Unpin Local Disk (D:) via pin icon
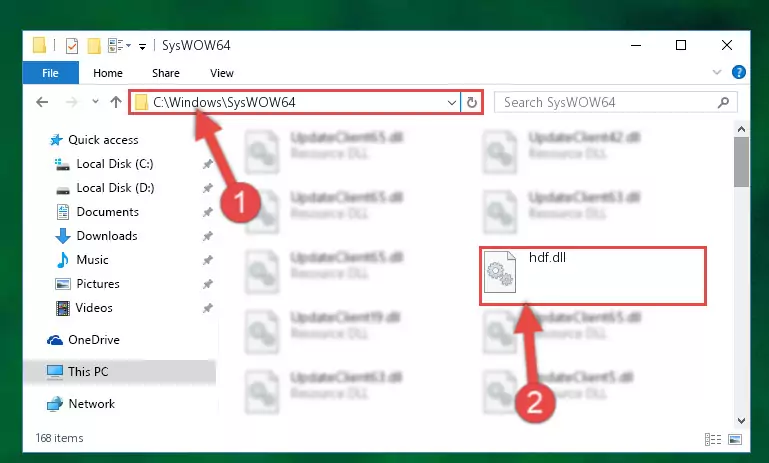Screen dimensions: 769x463 click(208, 188)
